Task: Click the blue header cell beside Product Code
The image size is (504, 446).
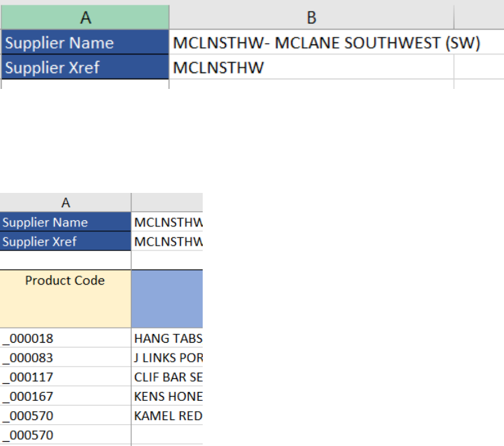Action: point(167,298)
